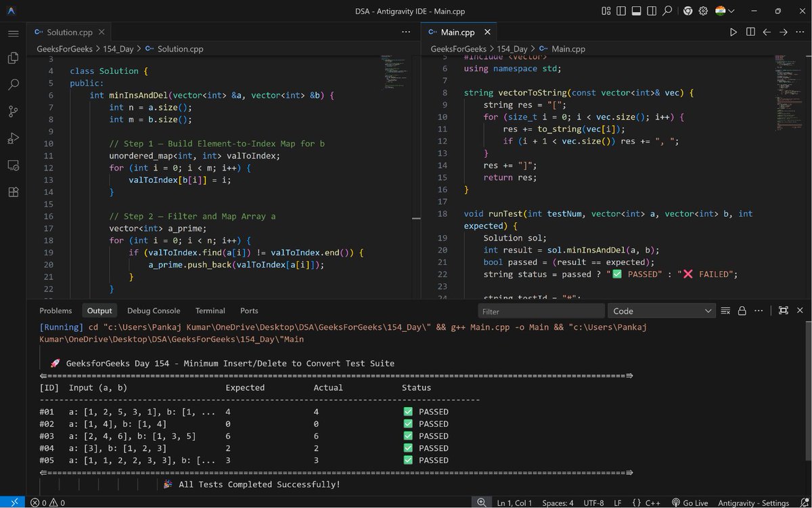
Task: Click line number 18 in Main.cpp
Action: click(x=443, y=213)
